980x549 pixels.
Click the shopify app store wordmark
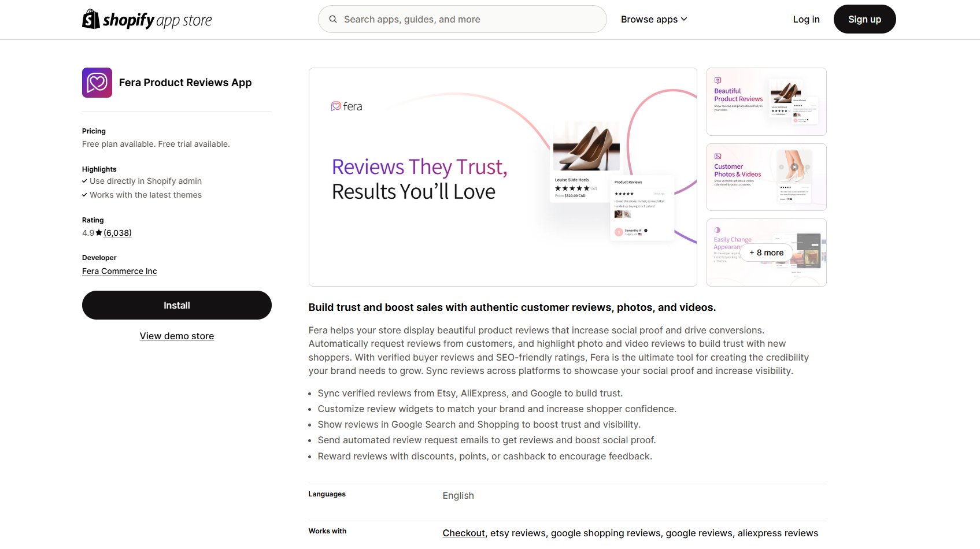click(157, 20)
